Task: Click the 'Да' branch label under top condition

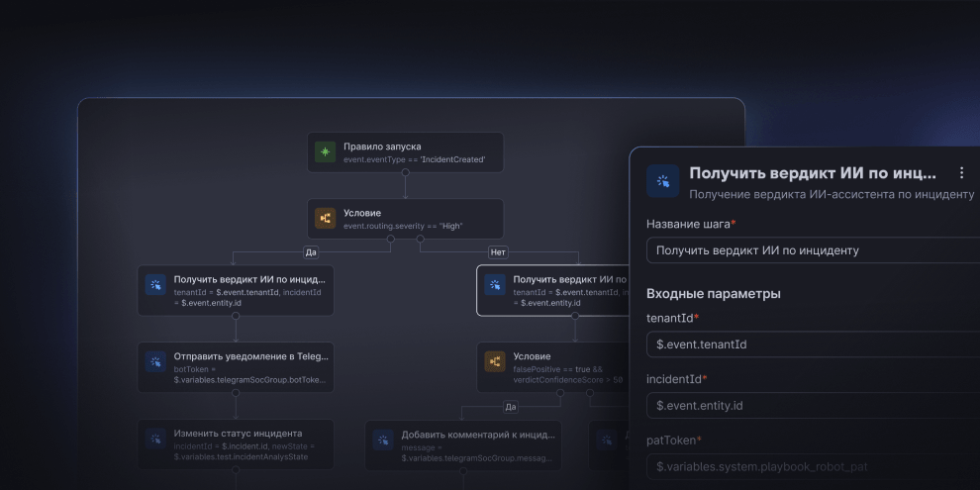Action: tap(311, 252)
